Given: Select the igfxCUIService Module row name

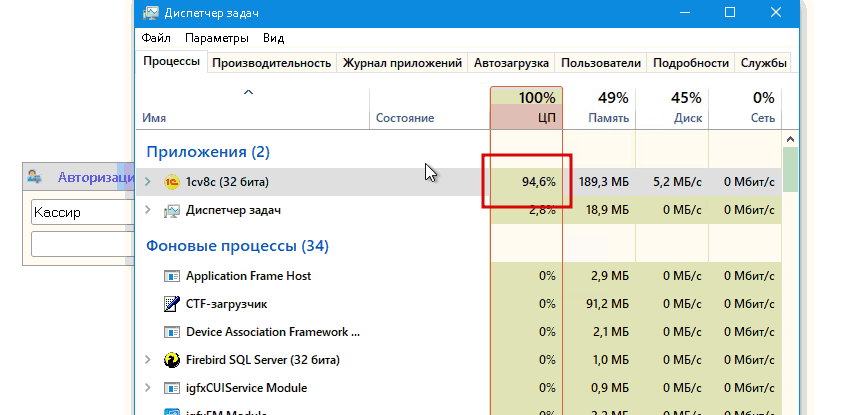Looking at the screenshot, I should tap(247, 388).
